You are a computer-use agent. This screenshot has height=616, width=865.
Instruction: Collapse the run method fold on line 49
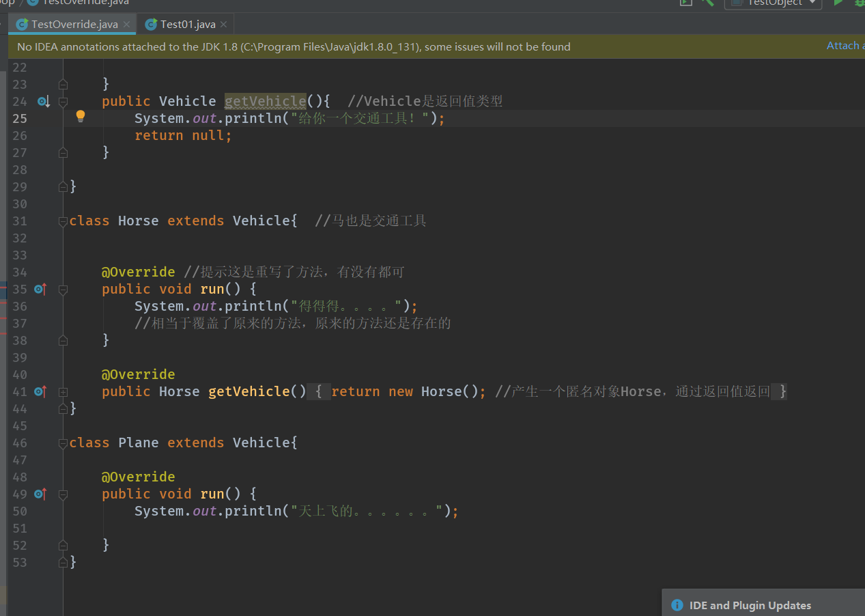click(x=63, y=494)
